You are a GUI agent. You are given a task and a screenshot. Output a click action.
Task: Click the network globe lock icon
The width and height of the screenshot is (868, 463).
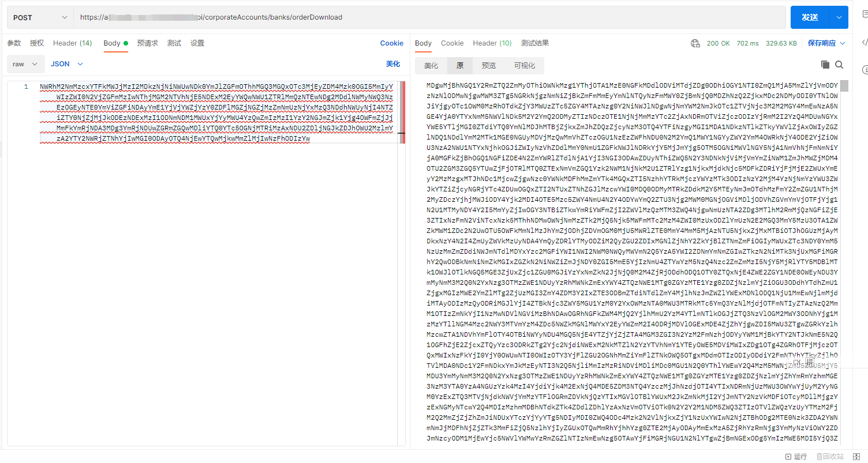pyautogui.click(x=695, y=43)
